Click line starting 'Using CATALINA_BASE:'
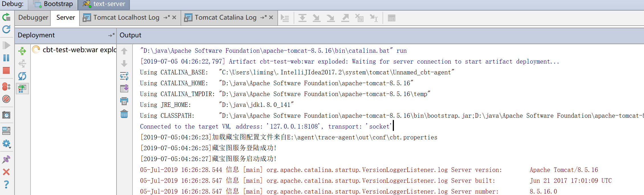The image size is (644, 195). (297, 72)
